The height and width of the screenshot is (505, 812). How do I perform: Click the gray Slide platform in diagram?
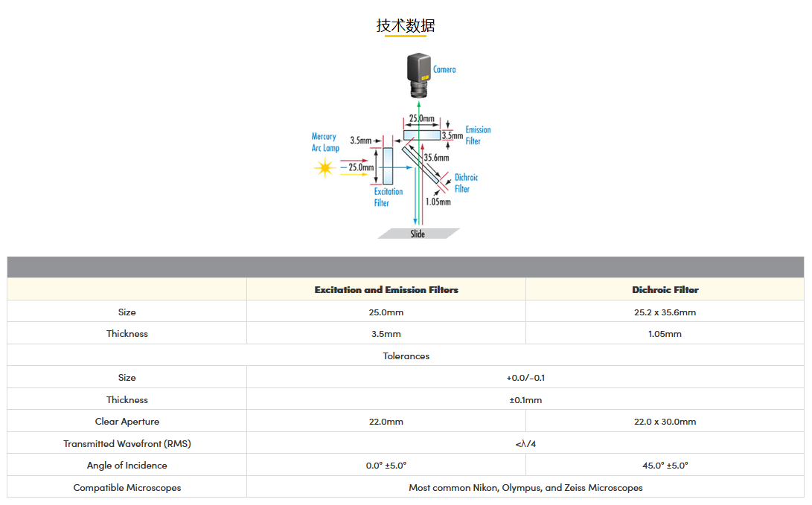point(418,234)
